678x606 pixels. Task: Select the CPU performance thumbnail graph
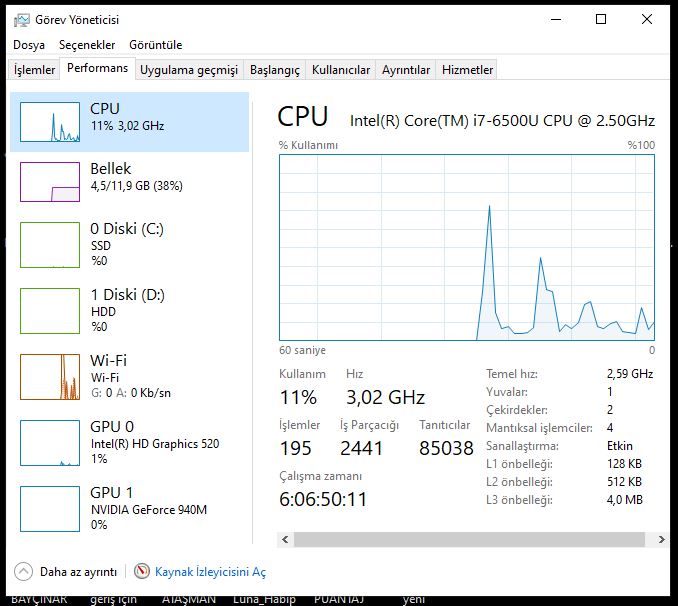50,122
